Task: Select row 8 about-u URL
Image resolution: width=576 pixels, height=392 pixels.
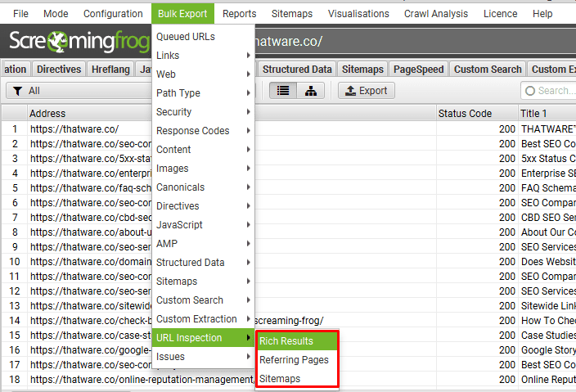Action: [91, 232]
